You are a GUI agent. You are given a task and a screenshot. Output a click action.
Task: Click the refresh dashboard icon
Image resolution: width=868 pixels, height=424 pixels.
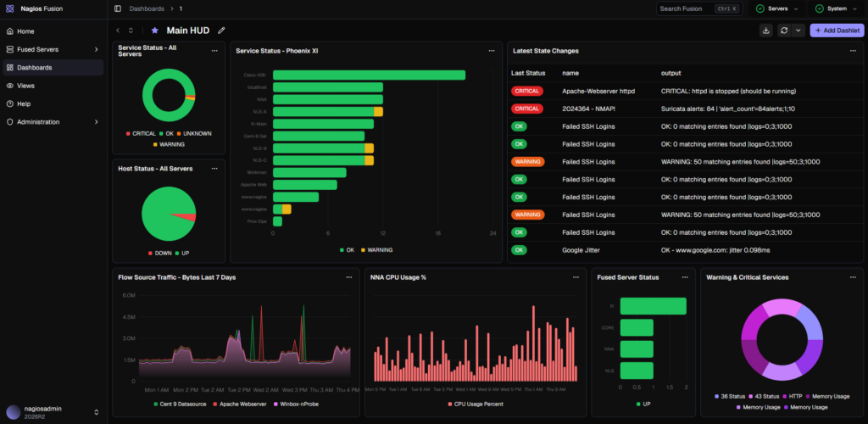click(784, 31)
